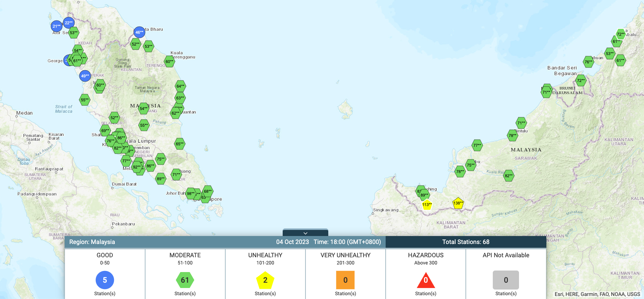The width and height of the screenshot is (644, 299).
Task: Click the Time: 18:00 (GMT+0800) text
Action: tap(347, 242)
